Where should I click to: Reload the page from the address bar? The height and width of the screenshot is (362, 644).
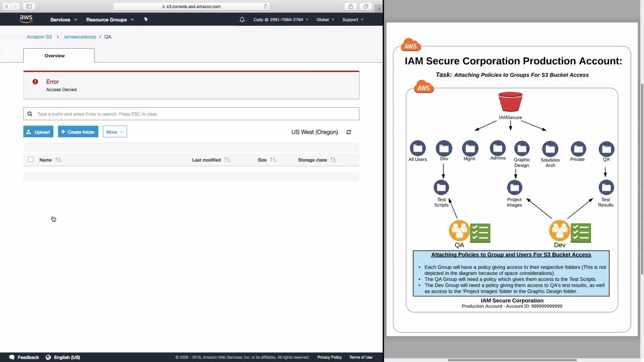pos(266,7)
